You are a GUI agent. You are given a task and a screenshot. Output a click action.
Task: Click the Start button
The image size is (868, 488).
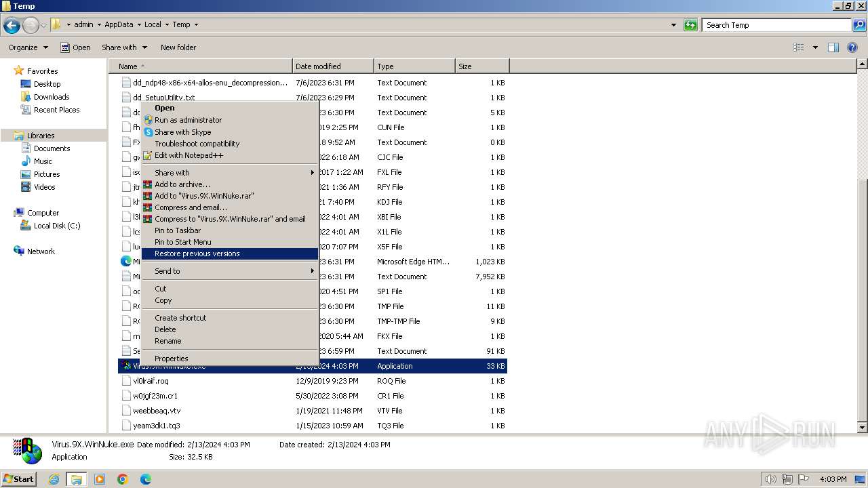pos(18,479)
